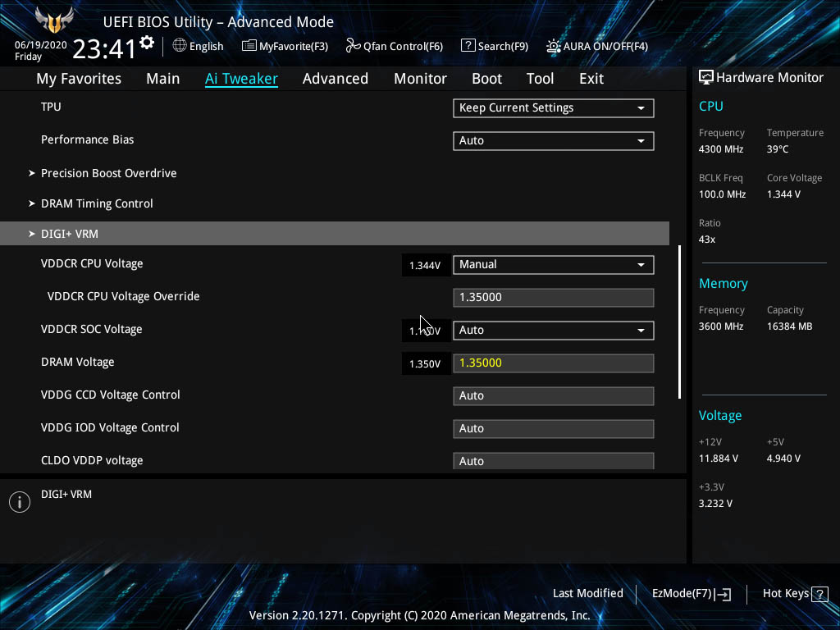
Task: Click the +5V 4.940 V reading
Action: (783, 459)
